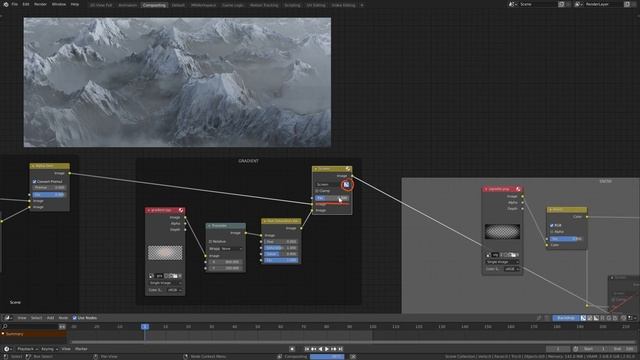
Task: Open the Wrapping dropdown on Translate node
Action: pyautogui.click(x=231, y=249)
